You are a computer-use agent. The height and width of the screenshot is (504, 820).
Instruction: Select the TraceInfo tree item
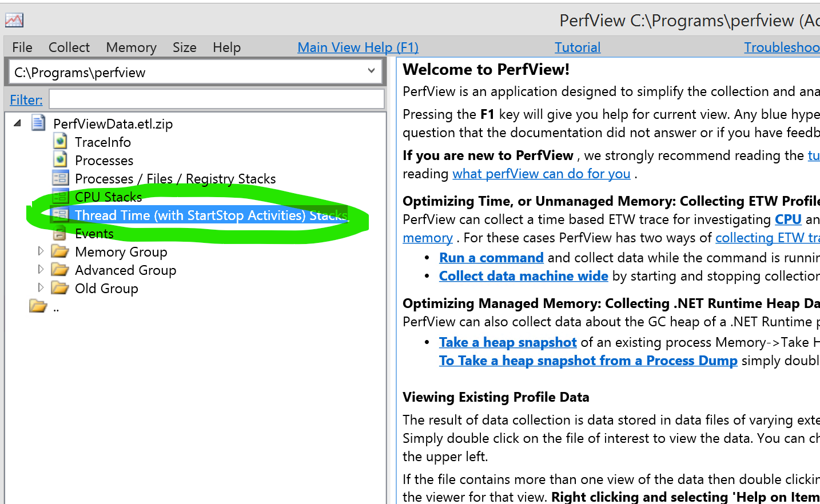(x=103, y=142)
